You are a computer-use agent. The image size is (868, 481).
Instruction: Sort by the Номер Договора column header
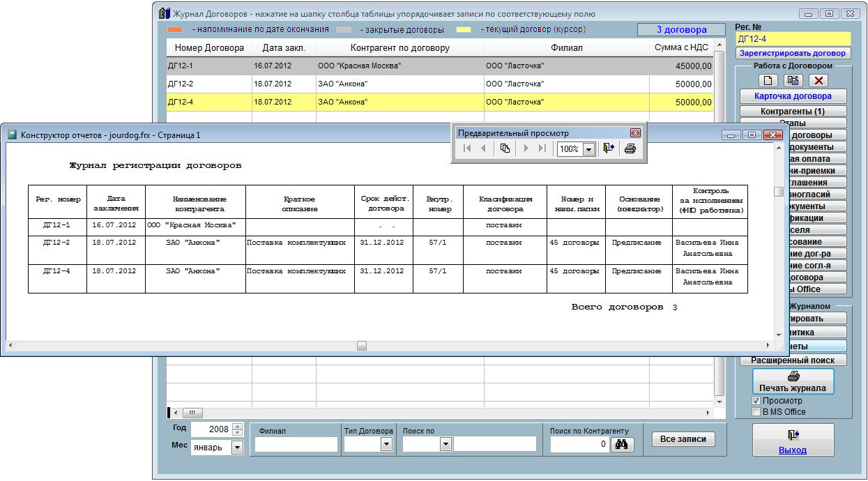209,48
